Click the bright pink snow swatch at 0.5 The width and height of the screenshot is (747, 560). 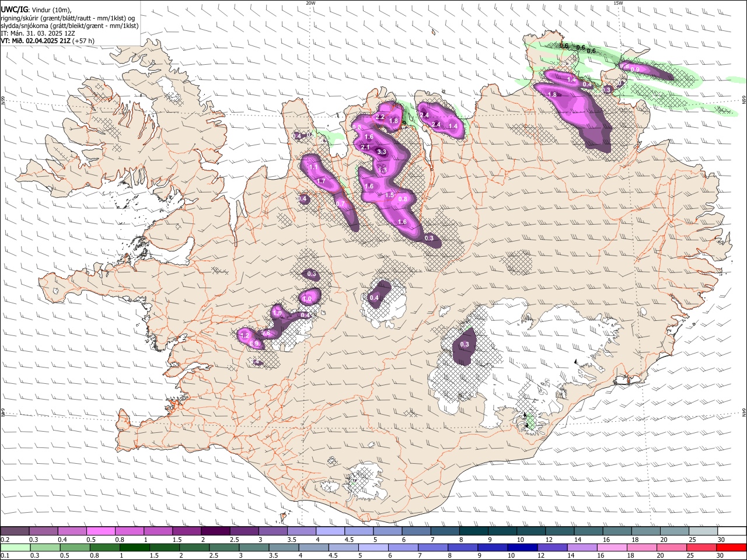pyautogui.click(x=100, y=531)
